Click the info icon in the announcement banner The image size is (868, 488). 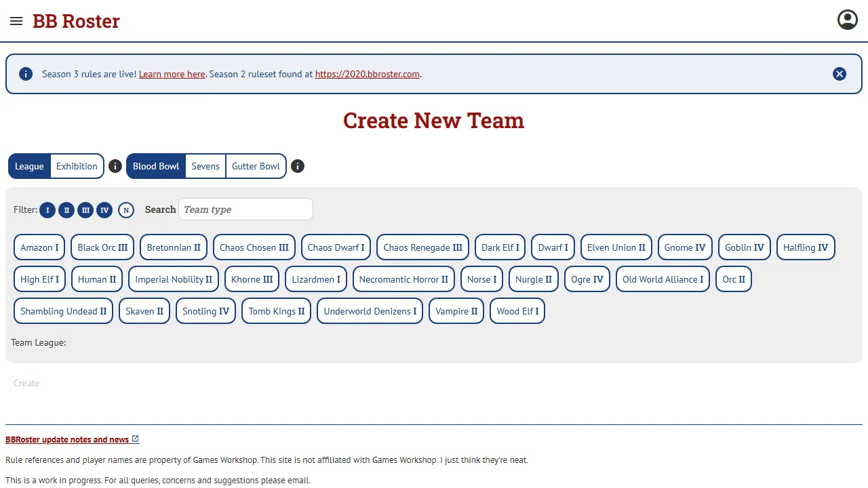(x=26, y=74)
